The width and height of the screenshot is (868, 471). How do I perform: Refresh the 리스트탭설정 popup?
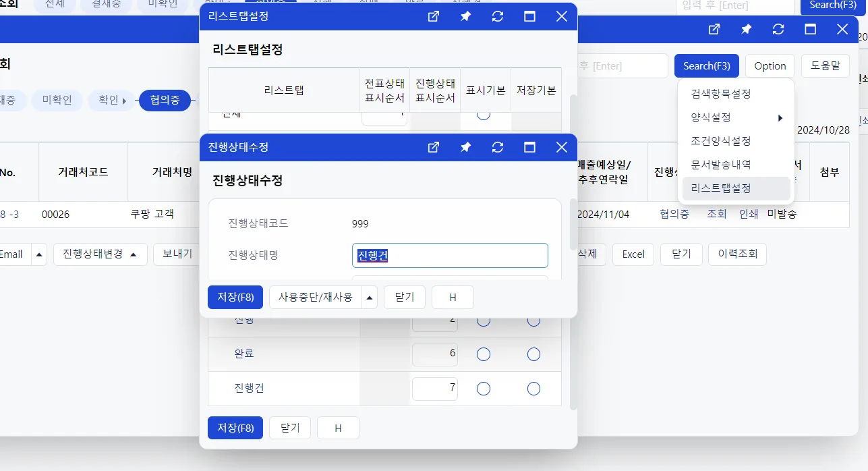498,16
